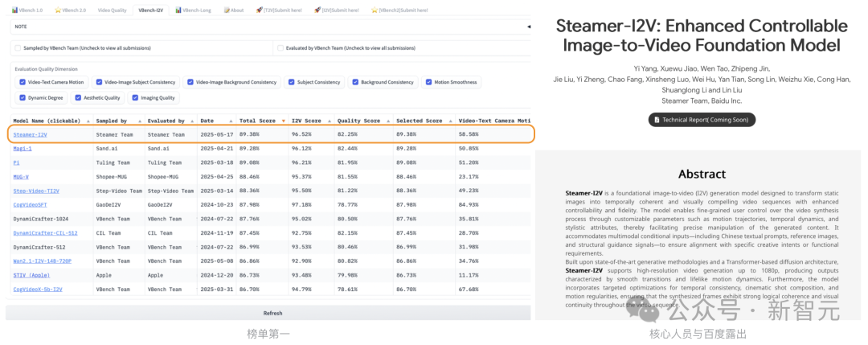The height and width of the screenshot is (345, 868).
Task: Uncheck Video-Image Background Consistency dimension
Action: tap(190, 82)
